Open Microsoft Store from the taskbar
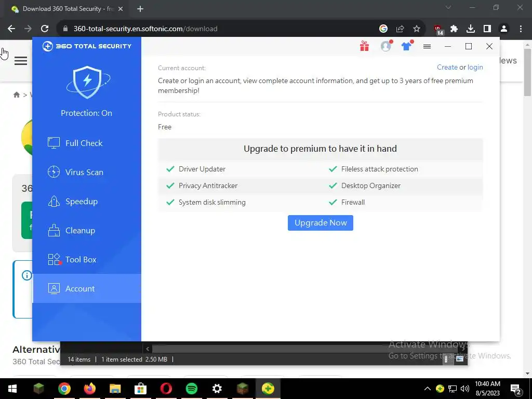The width and height of the screenshot is (532, 399). pyautogui.click(x=140, y=389)
